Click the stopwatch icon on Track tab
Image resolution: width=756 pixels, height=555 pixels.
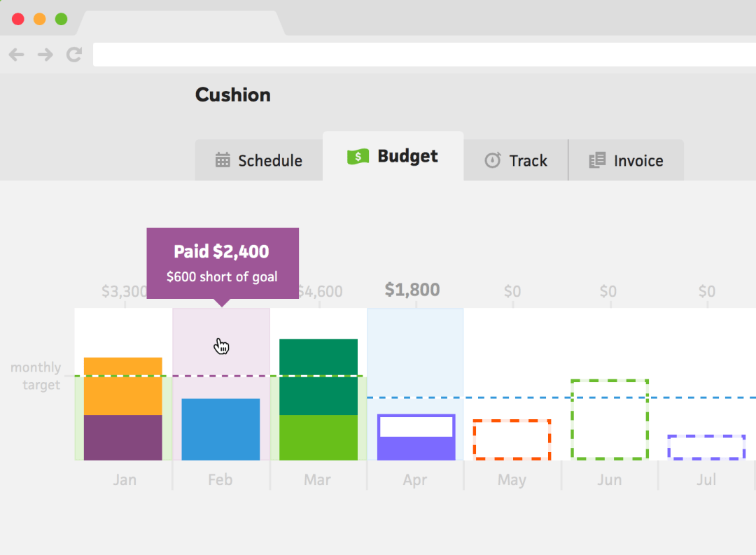(492, 160)
